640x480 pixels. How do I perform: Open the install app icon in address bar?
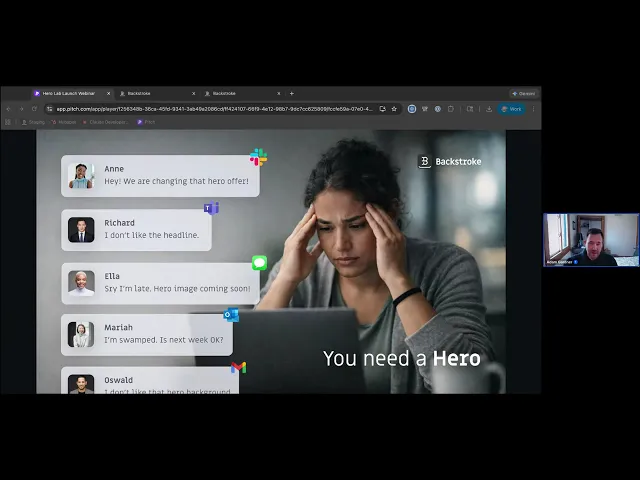click(382, 109)
